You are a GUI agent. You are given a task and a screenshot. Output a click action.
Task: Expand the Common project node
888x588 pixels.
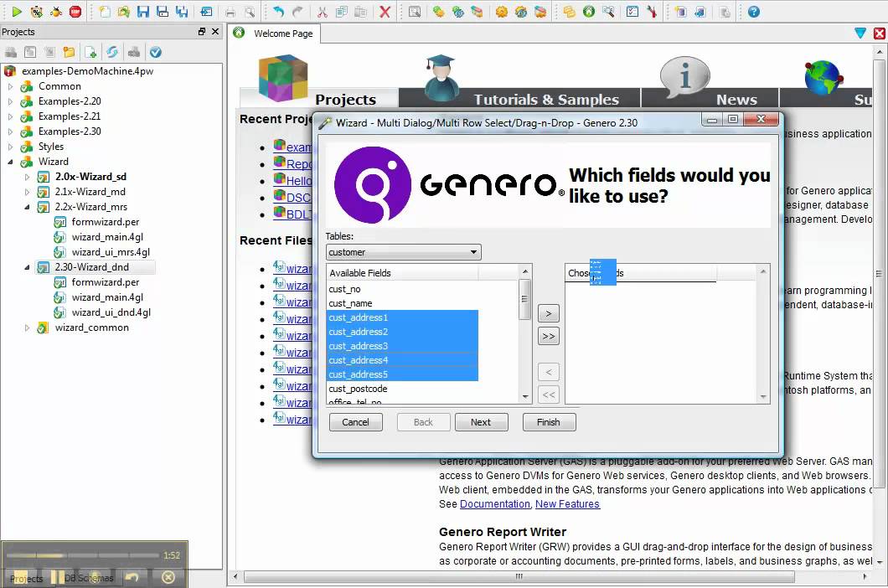coord(10,86)
